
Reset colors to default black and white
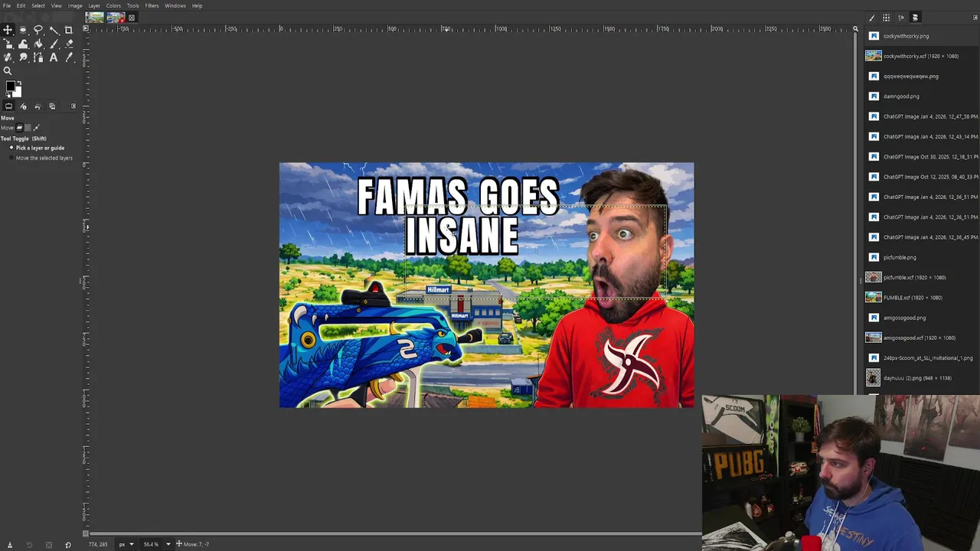(8, 94)
